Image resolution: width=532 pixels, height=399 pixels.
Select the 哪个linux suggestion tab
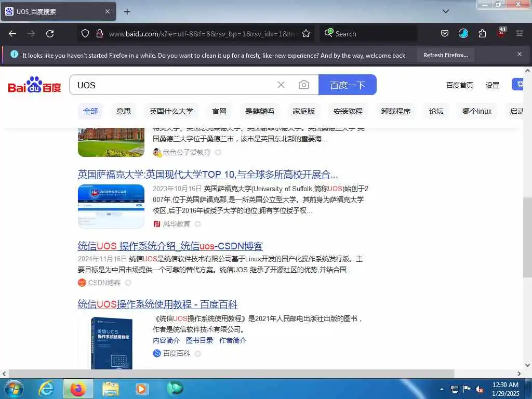pos(477,111)
